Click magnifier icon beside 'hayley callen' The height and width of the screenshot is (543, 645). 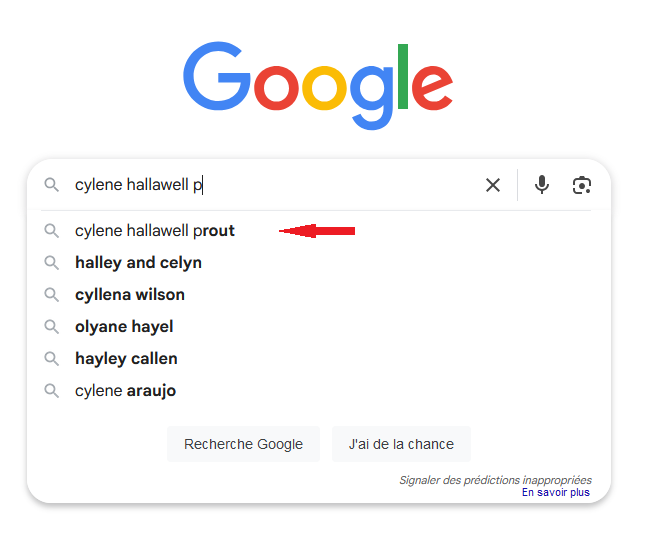[51, 359]
